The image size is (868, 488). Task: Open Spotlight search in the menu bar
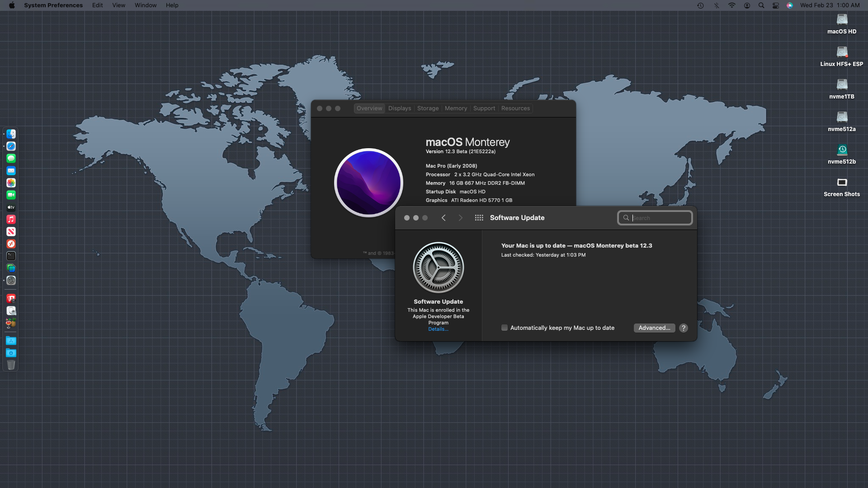pos(761,5)
